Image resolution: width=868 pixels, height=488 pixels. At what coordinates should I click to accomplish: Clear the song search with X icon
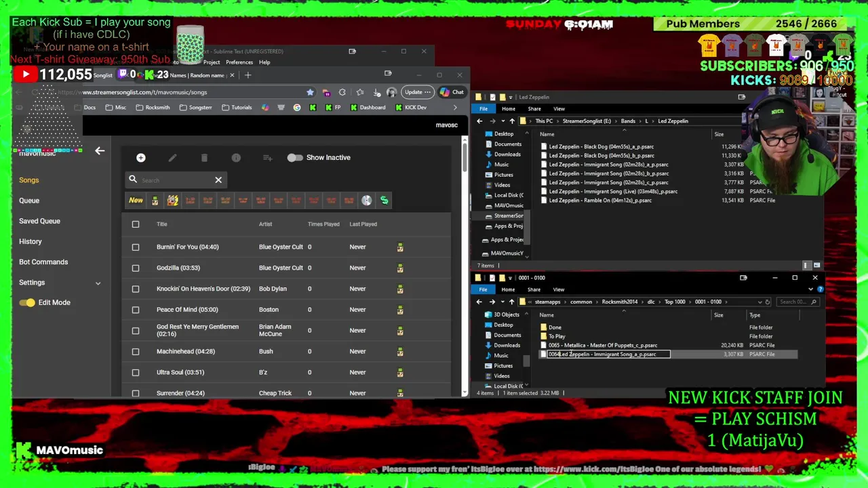pyautogui.click(x=218, y=180)
